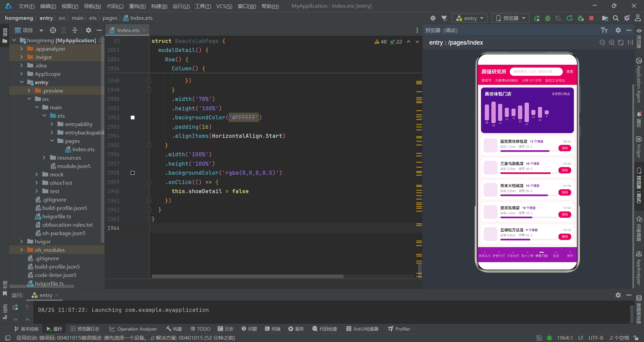Open the user account profile icon

(638, 18)
